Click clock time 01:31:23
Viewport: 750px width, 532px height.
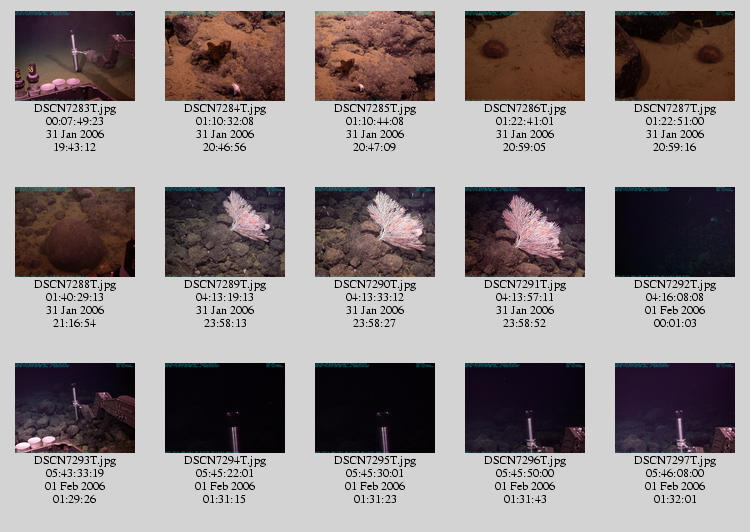[x=375, y=499]
